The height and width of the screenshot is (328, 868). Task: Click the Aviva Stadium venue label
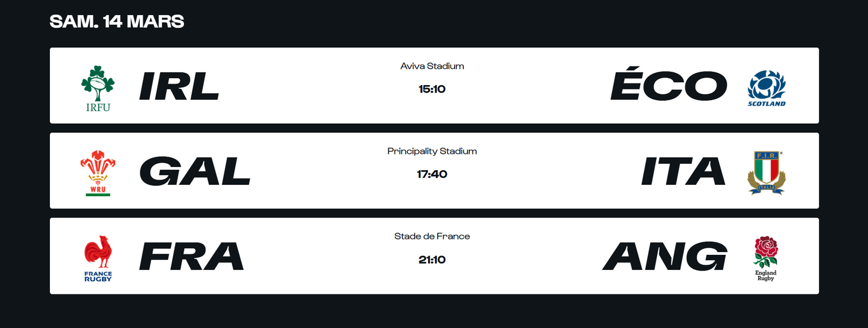432,66
